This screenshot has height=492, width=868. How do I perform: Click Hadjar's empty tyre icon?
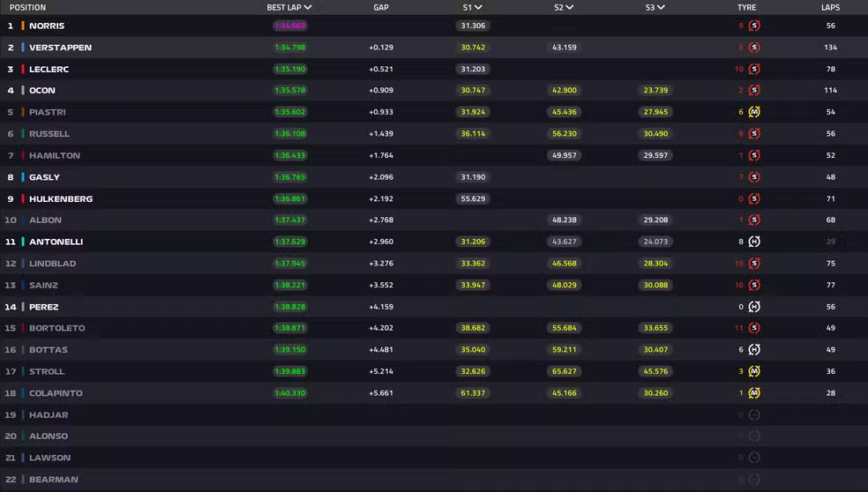[753, 414]
